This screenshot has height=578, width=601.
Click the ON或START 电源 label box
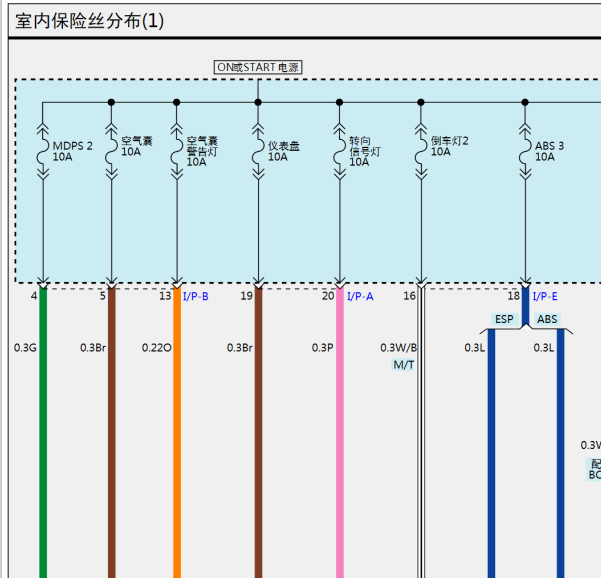[258, 67]
